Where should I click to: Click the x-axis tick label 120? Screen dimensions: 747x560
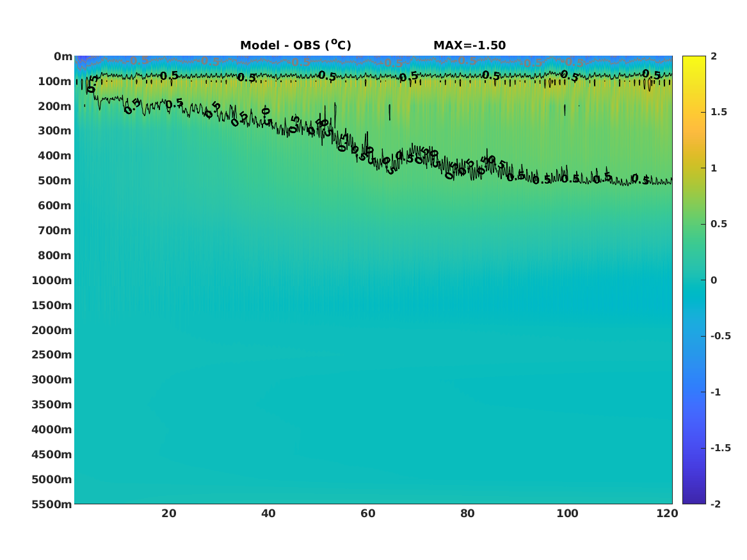pyautogui.click(x=667, y=513)
